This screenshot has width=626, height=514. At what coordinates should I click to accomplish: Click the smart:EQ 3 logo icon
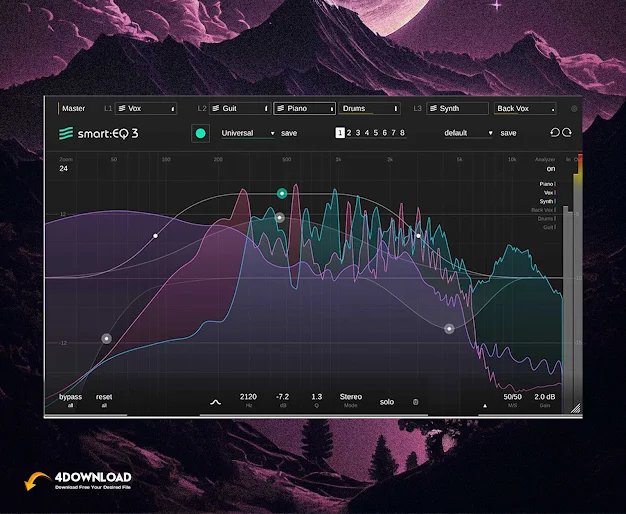click(66, 133)
